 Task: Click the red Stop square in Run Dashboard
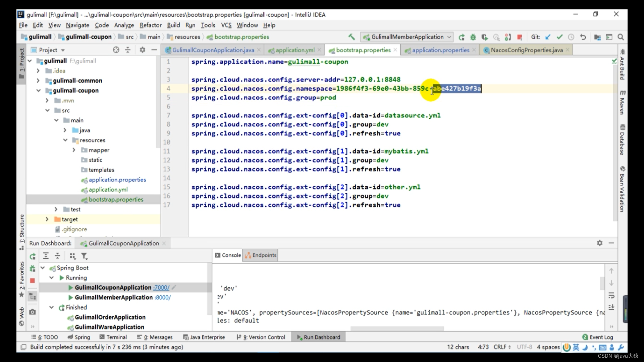[33, 281]
